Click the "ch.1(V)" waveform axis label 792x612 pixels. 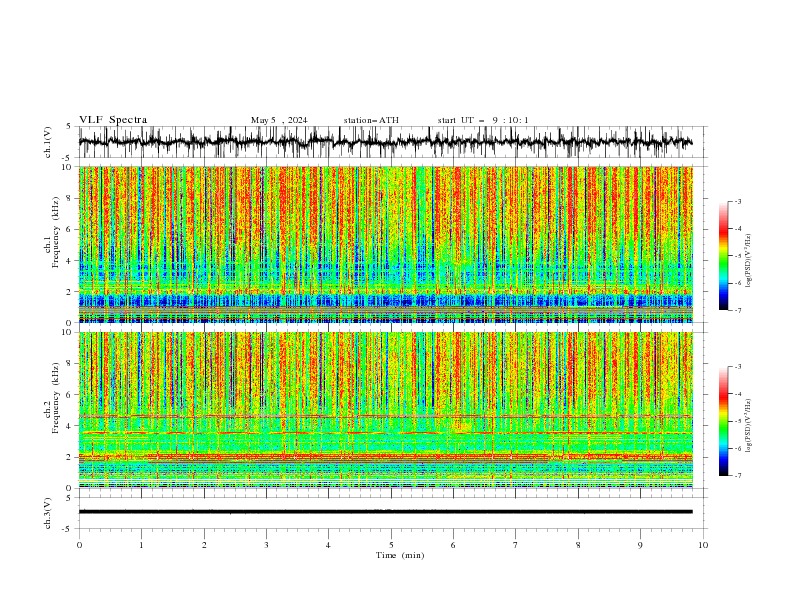pyautogui.click(x=48, y=142)
